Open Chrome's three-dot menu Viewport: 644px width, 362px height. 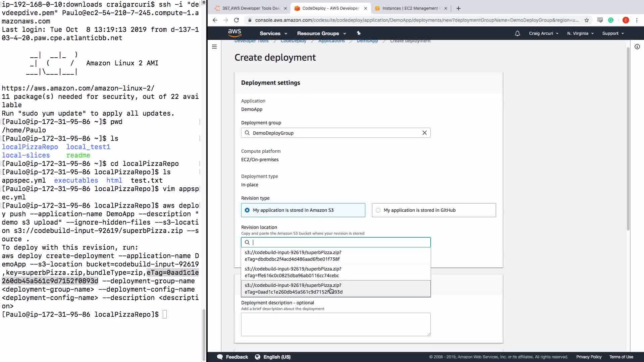[637, 20]
